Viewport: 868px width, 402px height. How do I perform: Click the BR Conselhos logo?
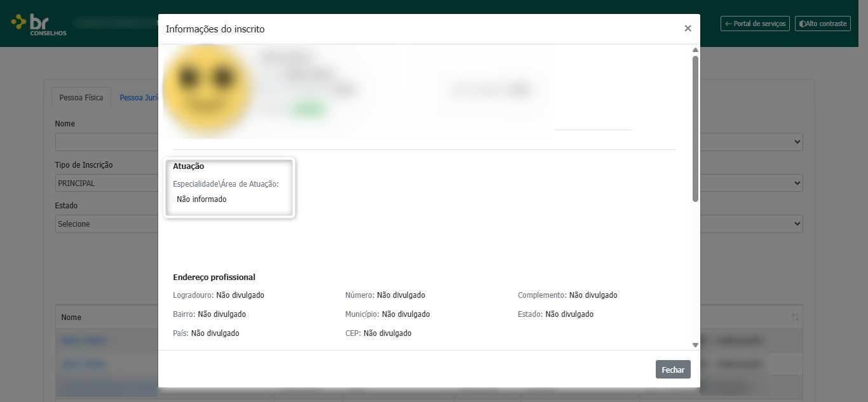pos(39,24)
